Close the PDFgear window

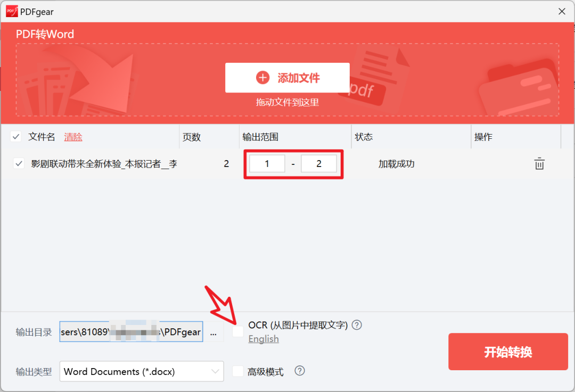[562, 11]
